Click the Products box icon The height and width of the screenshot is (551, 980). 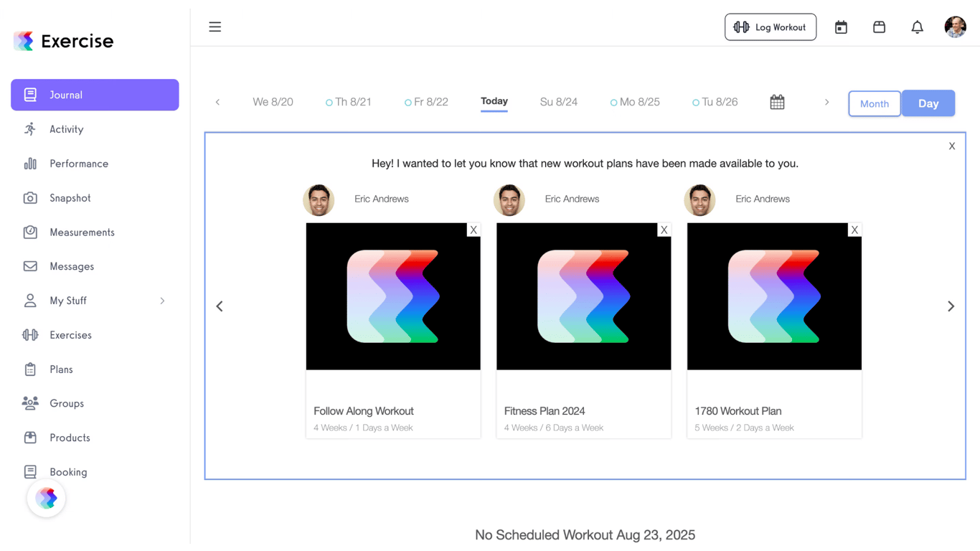(x=30, y=438)
